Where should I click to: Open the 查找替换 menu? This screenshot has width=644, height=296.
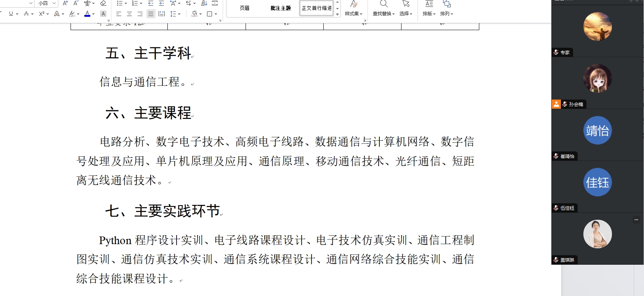click(384, 8)
